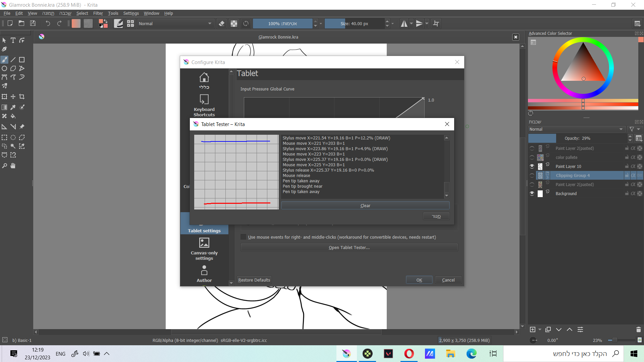The height and width of the screenshot is (362, 644).
Task: Open the brush blending mode dropdown
Action: coord(175,23)
